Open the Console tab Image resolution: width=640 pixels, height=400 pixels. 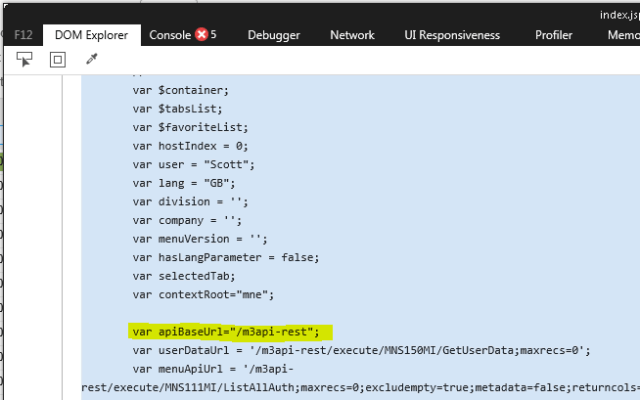click(169, 35)
